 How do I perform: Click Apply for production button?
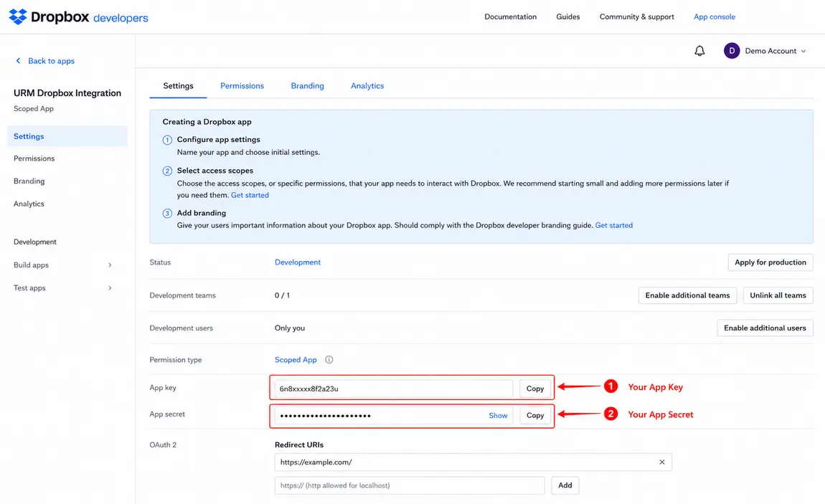(770, 262)
